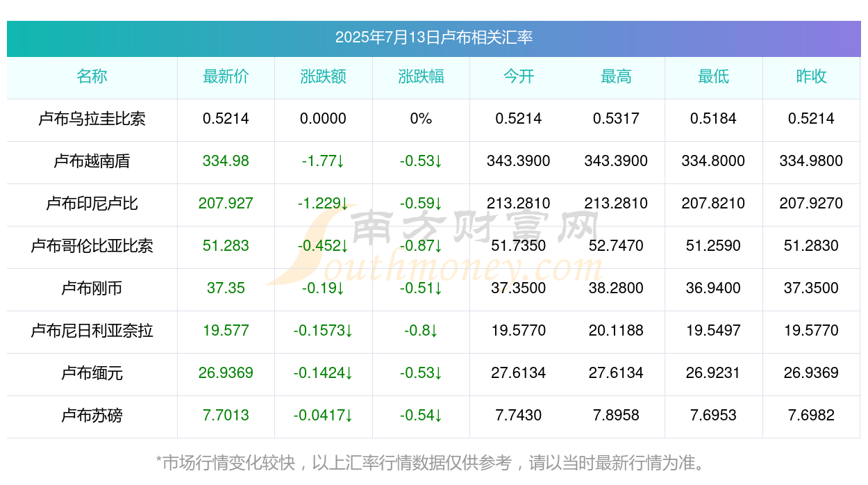
Task: Click latest price 207.927 for 印尼卢比
Action: pos(226,204)
